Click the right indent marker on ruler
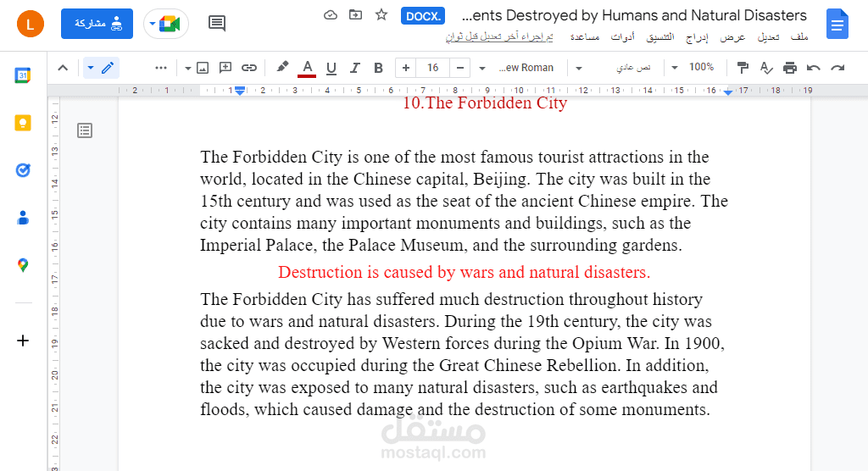The image size is (868, 471). (728, 91)
